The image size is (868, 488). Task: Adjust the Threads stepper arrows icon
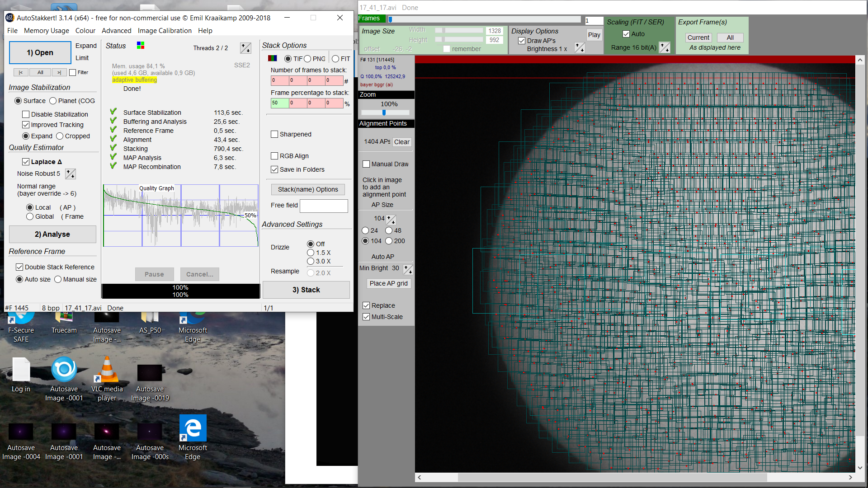[245, 48]
